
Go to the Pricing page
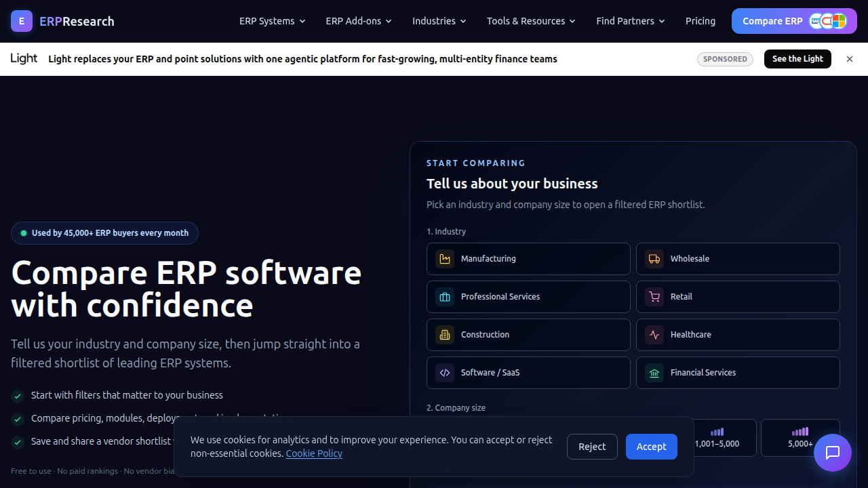(701, 21)
